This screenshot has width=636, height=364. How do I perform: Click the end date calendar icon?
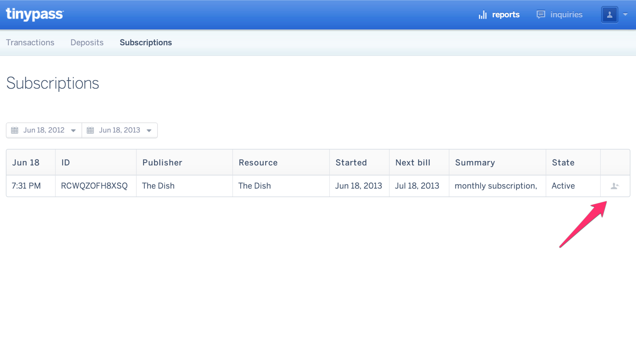[x=90, y=130]
